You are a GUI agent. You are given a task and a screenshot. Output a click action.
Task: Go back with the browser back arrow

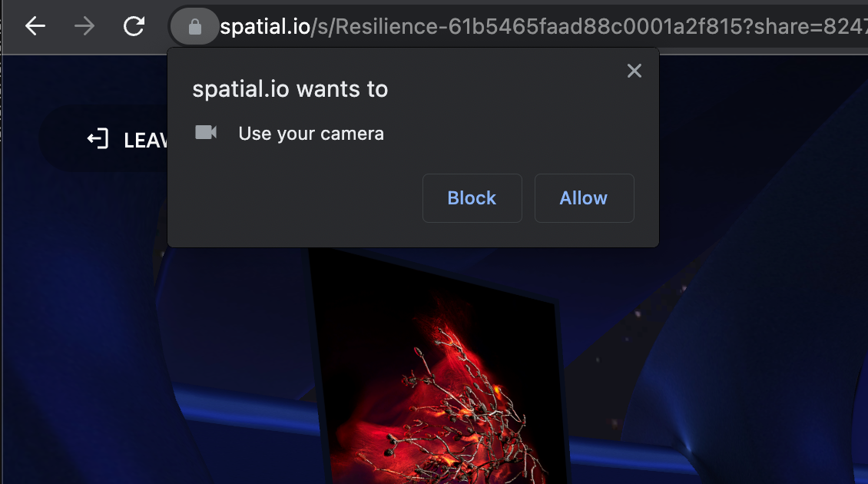click(x=35, y=26)
